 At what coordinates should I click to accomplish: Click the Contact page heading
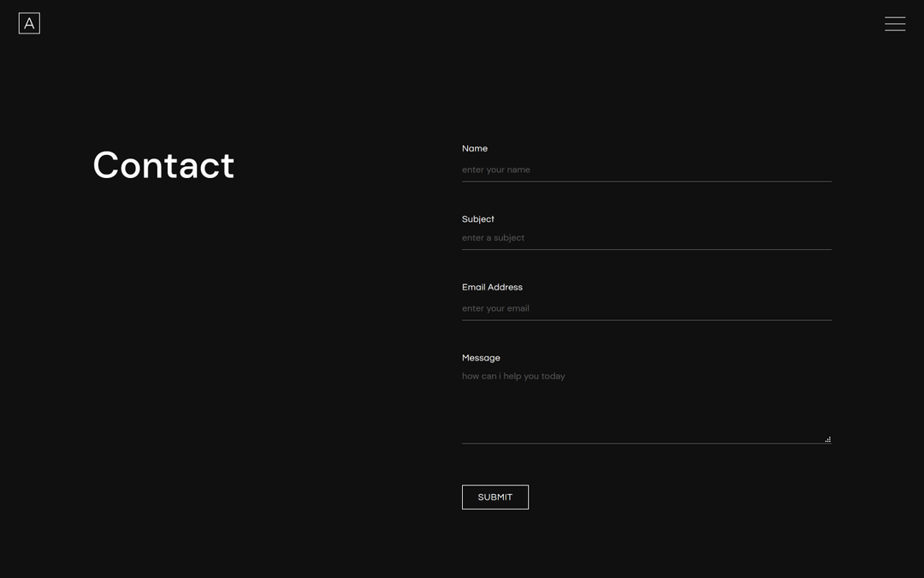point(163,165)
